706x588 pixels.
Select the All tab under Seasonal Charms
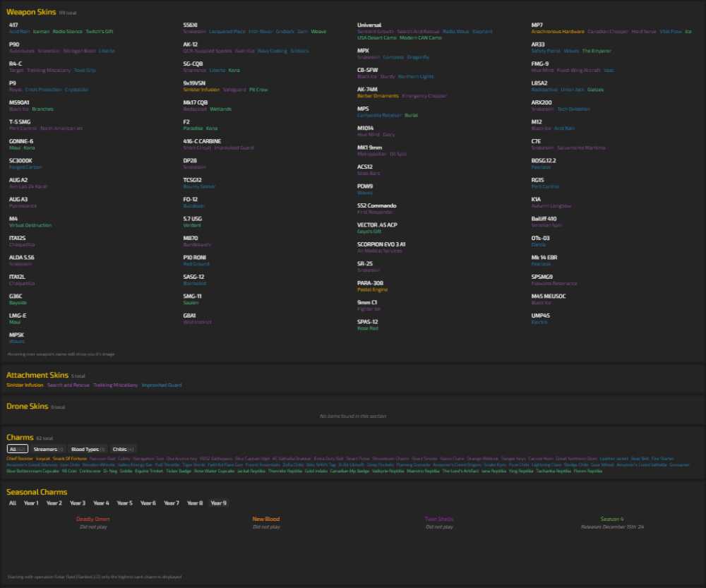pyautogui.click(x=13, y=503)
